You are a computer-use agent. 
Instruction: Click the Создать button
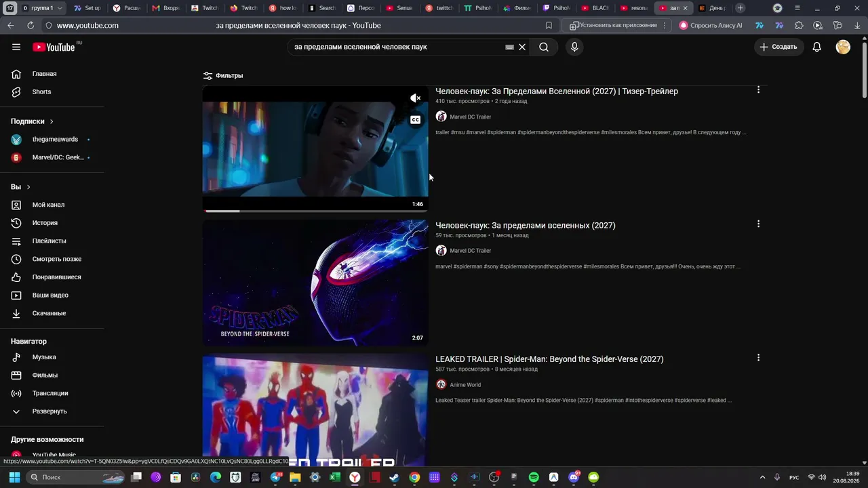tap(778, 47)
